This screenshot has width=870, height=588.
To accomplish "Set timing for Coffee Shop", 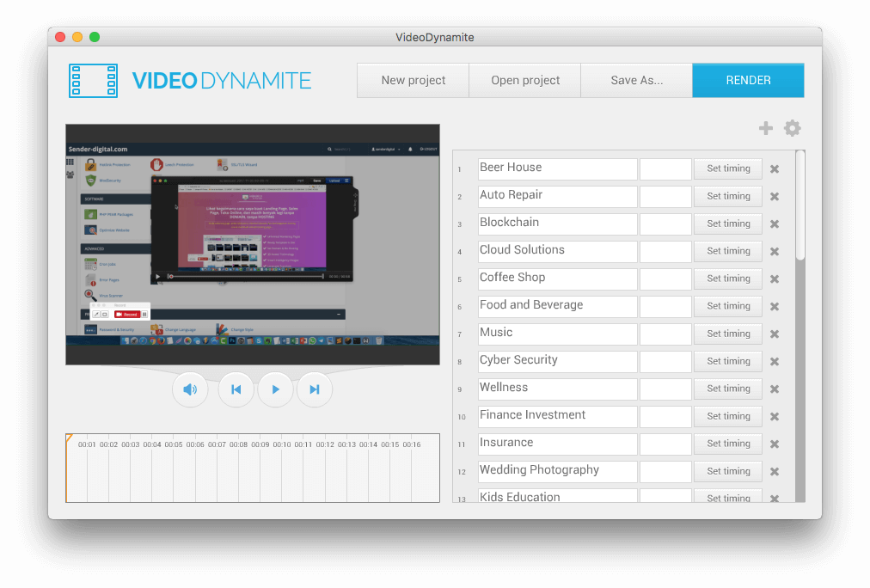I will pos(728,279).
